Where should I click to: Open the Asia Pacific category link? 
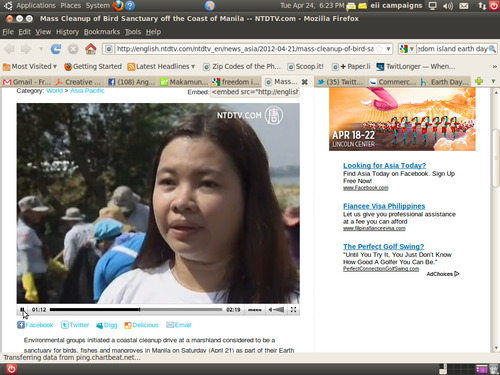pos(87,91)
